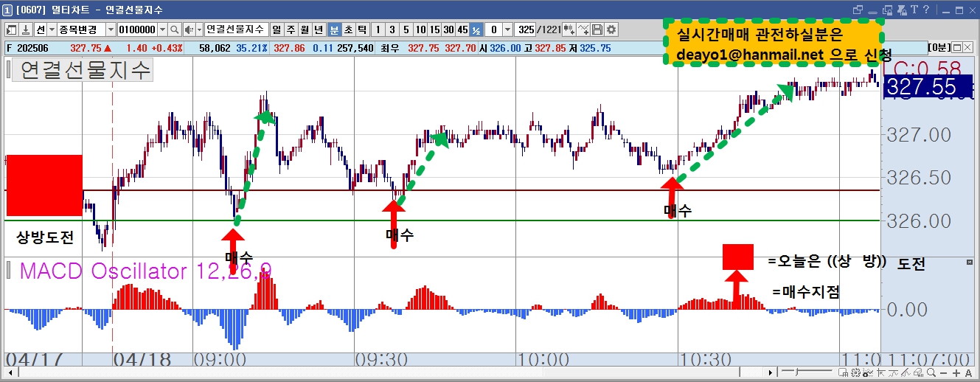Click the bottom toolbar gear-like icon
Viewport: 980px width, 382px height.
855,372
